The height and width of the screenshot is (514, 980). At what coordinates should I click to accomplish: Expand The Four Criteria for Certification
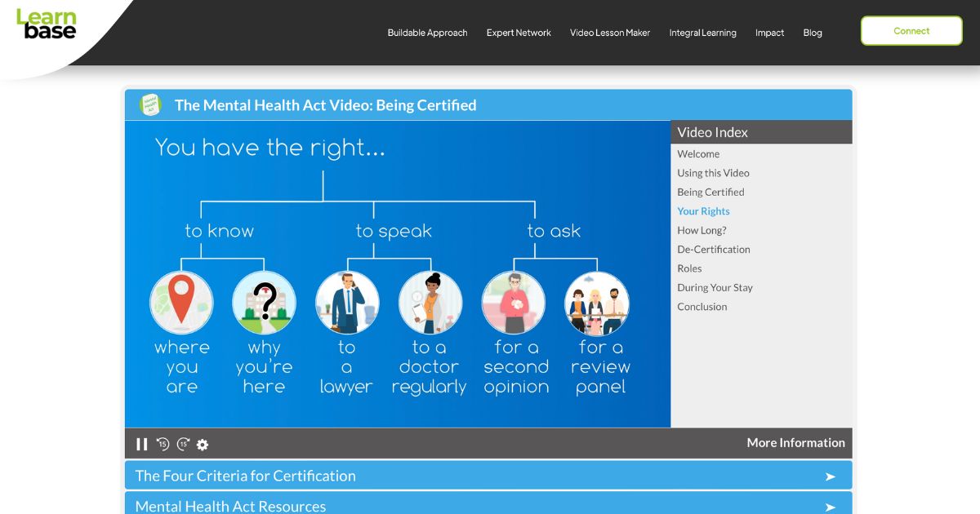[488, 476]
